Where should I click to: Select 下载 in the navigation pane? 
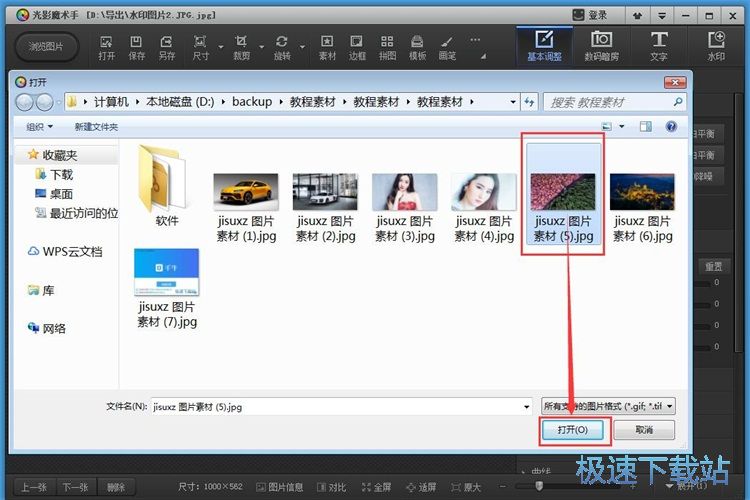55,175
